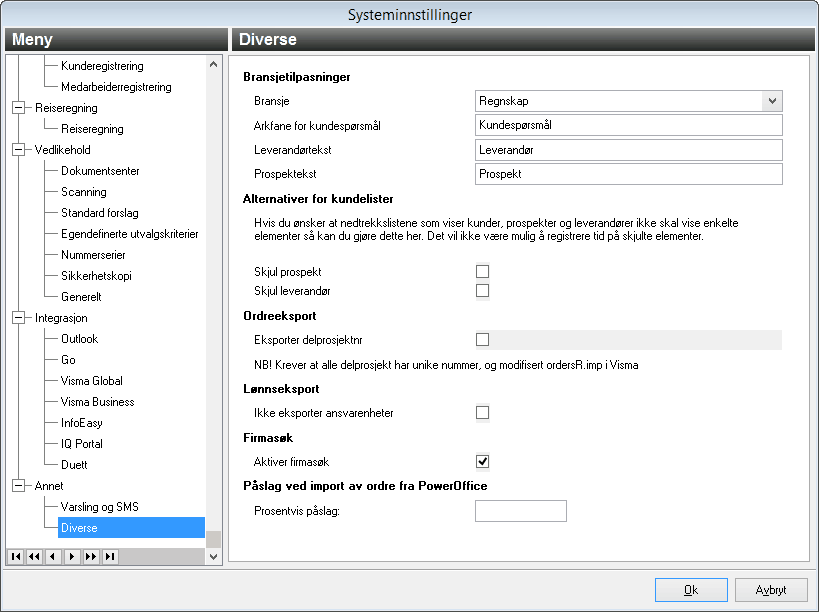
Task: Open the Go integration settings
Action: [68, 360]
